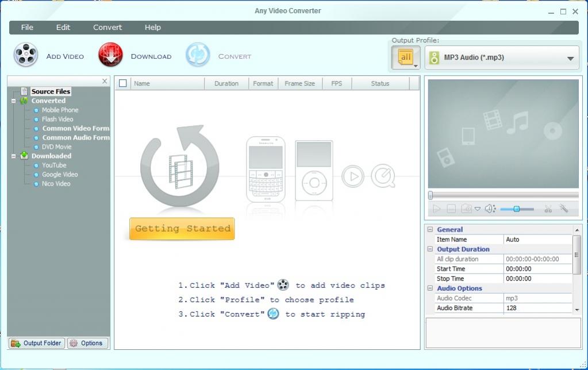Click the Downloaded green arrow folder icon
This screenshot has width=588, height=370.
[x=24, y=156]
